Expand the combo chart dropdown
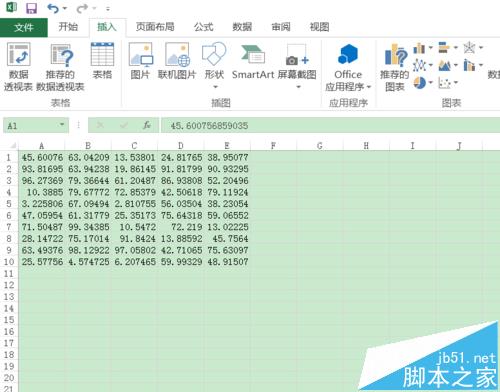 [481, 65]
